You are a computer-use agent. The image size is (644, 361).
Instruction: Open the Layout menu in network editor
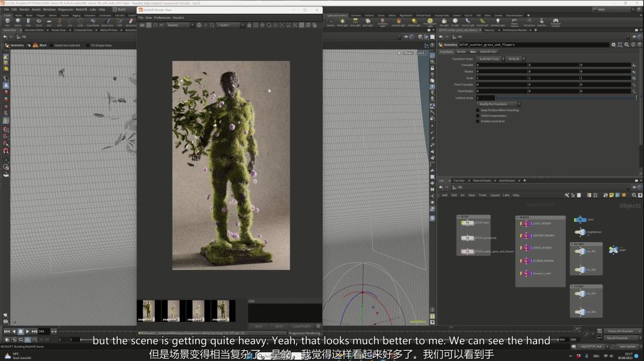pos(495,195)
